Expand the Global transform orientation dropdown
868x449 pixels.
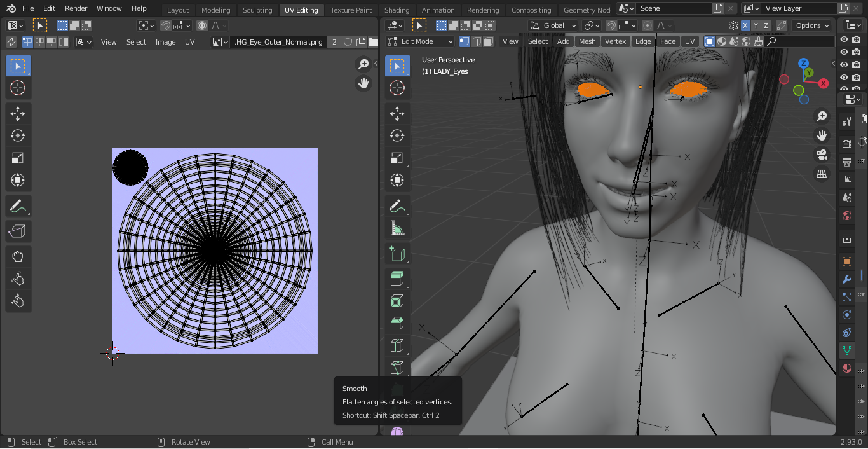(553, 25)
